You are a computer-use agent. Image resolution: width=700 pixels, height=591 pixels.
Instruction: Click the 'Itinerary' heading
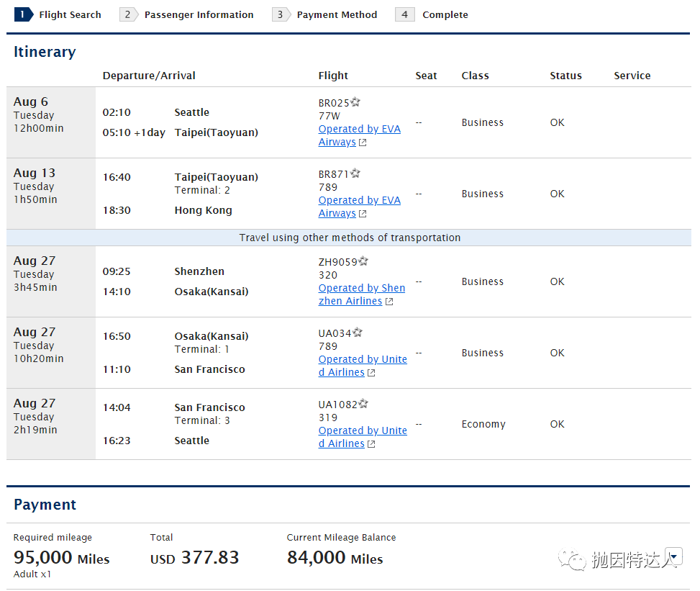coord(45,52)
